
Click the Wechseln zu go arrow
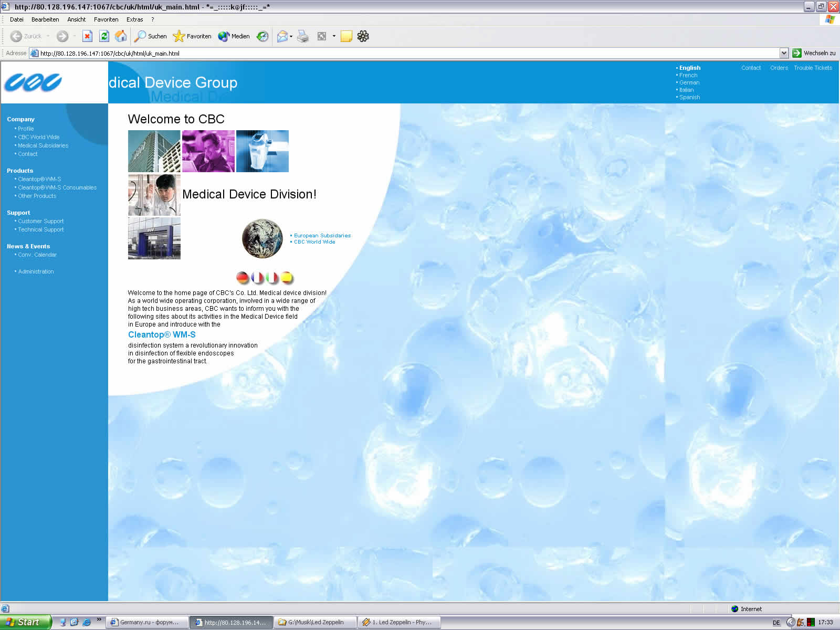797,53
